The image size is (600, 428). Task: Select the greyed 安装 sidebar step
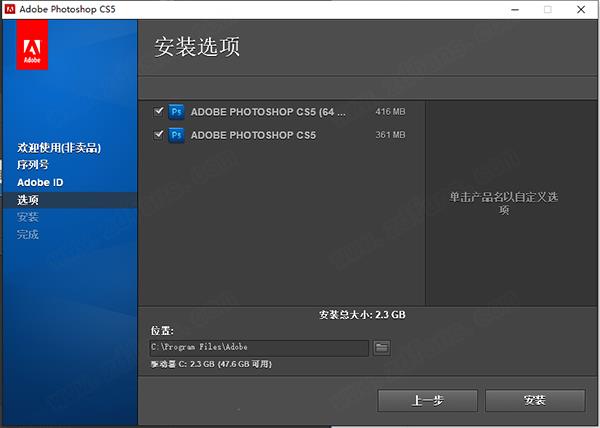click(x=28, y=217)
